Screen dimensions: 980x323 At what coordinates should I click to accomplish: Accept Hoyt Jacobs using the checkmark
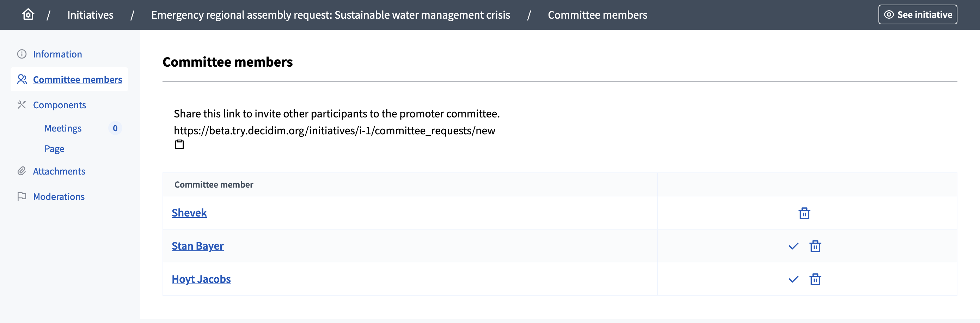(x=793, y=279)
